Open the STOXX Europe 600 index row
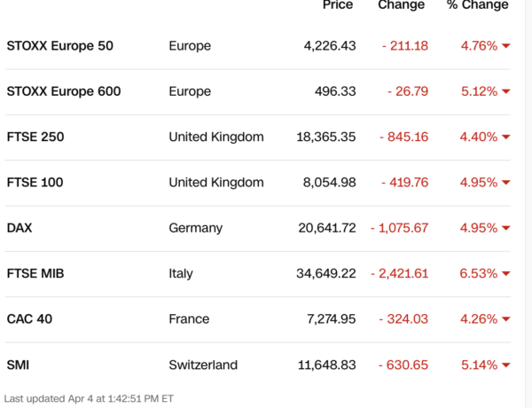Screen dimensions: 532x408 point(64,91)
